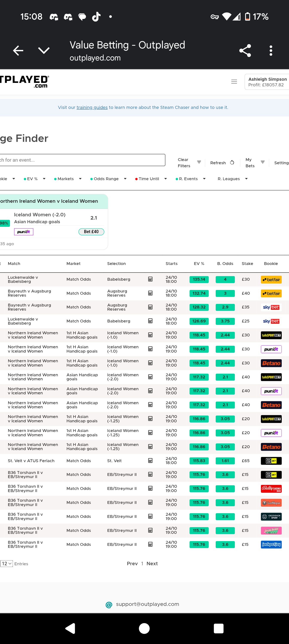Tap the Android home button
Viewport: 289px width, 644px height.
pyautogui.click(x=144, y=628)
